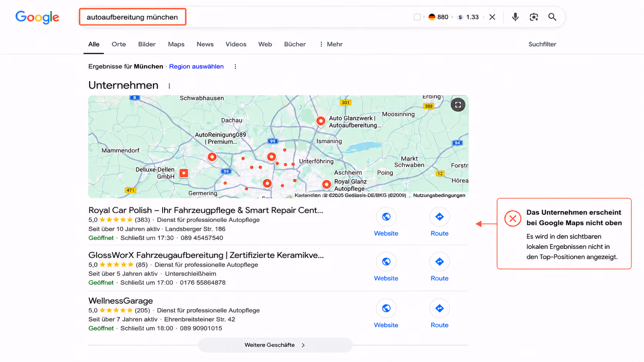The image size is (644, 362).
Task: Select the Deluxe-Dellen GmbH map marker
Action: 184,173
